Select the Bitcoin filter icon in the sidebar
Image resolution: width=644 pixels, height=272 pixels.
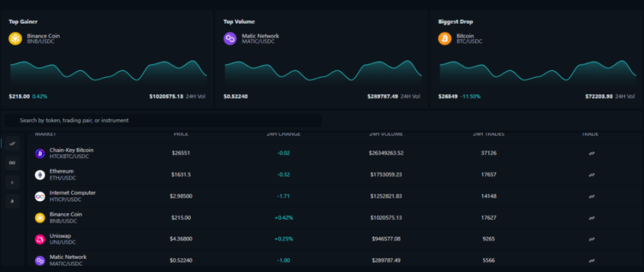(13, 201)
